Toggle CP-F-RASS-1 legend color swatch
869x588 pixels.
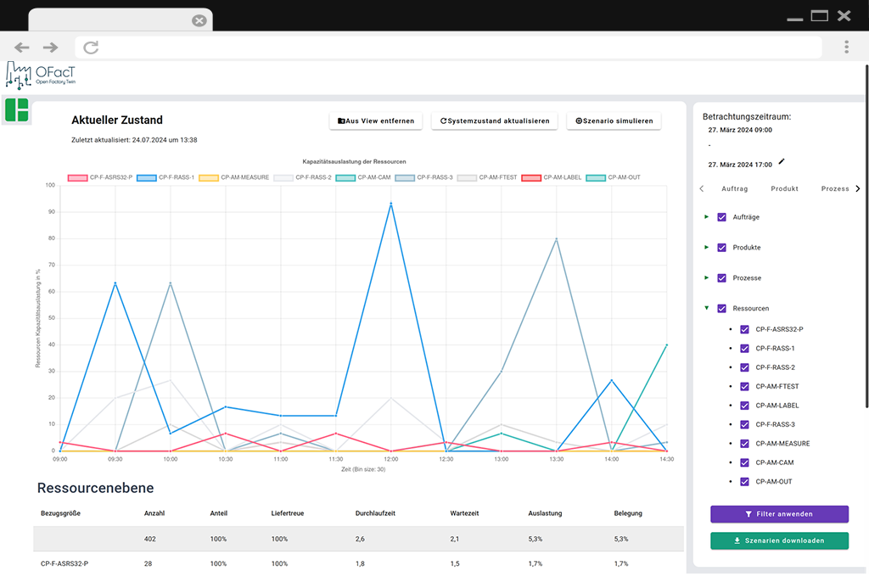[x=146, y=178]
